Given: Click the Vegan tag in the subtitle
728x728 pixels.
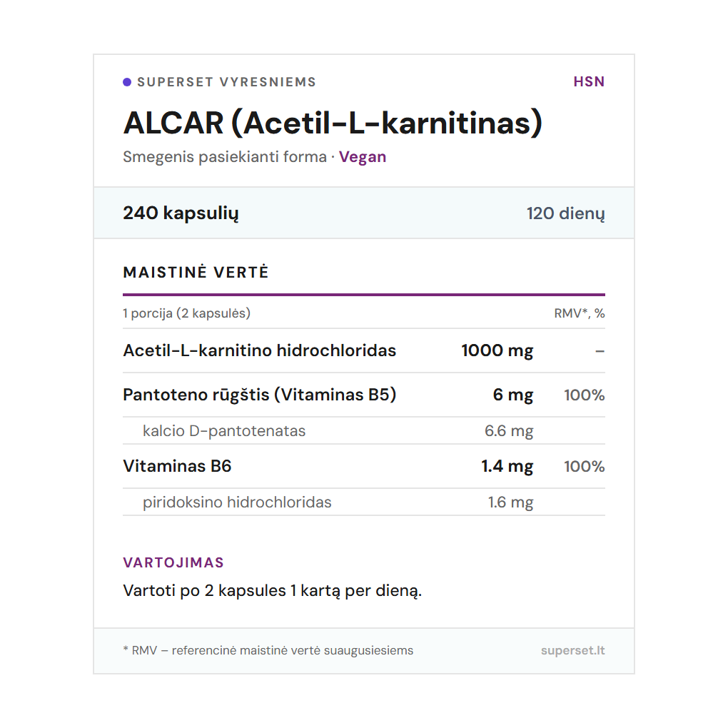Looking at the screenshot, I should click(363, 157).
